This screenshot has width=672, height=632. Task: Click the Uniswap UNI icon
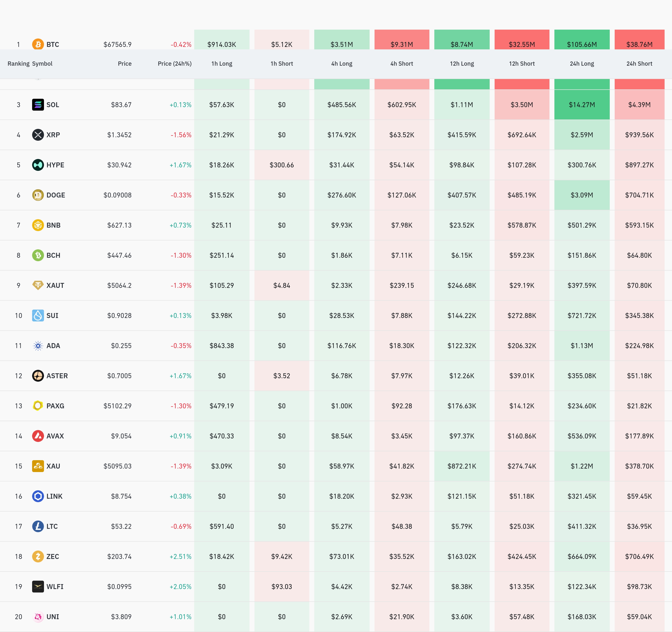[x=38, y=617]
